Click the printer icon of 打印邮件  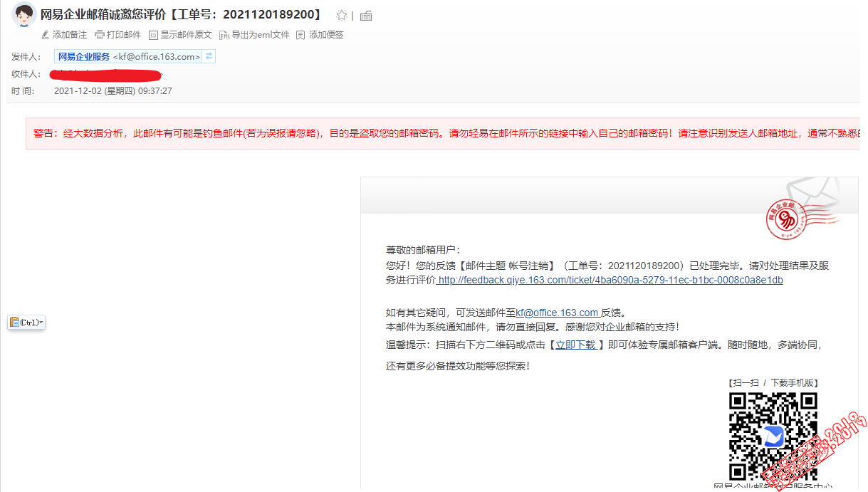100,34
